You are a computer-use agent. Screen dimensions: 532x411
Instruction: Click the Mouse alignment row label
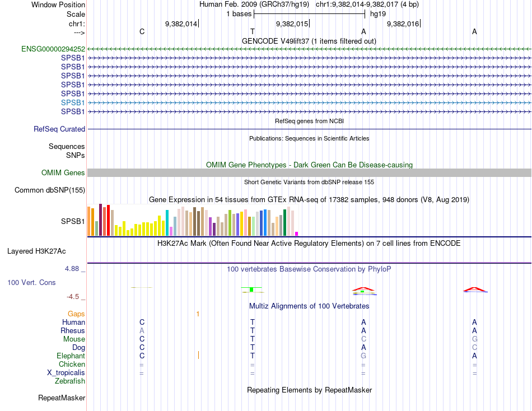coord(74,339)
